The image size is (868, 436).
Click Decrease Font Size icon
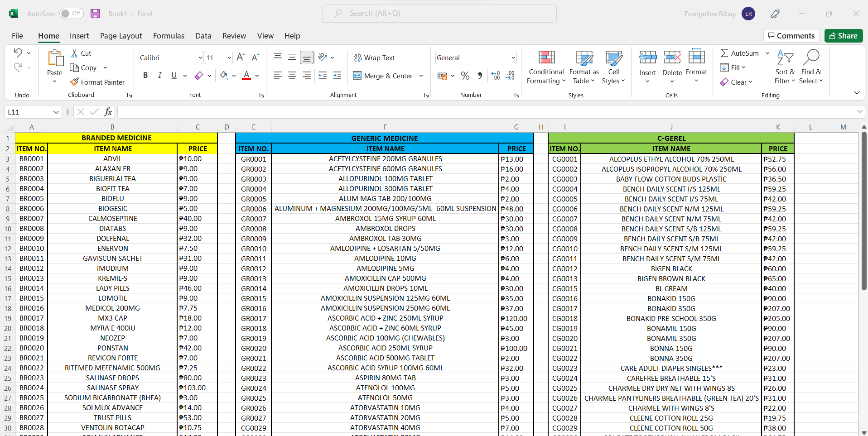pyautogui.click(x=256, y=57)
